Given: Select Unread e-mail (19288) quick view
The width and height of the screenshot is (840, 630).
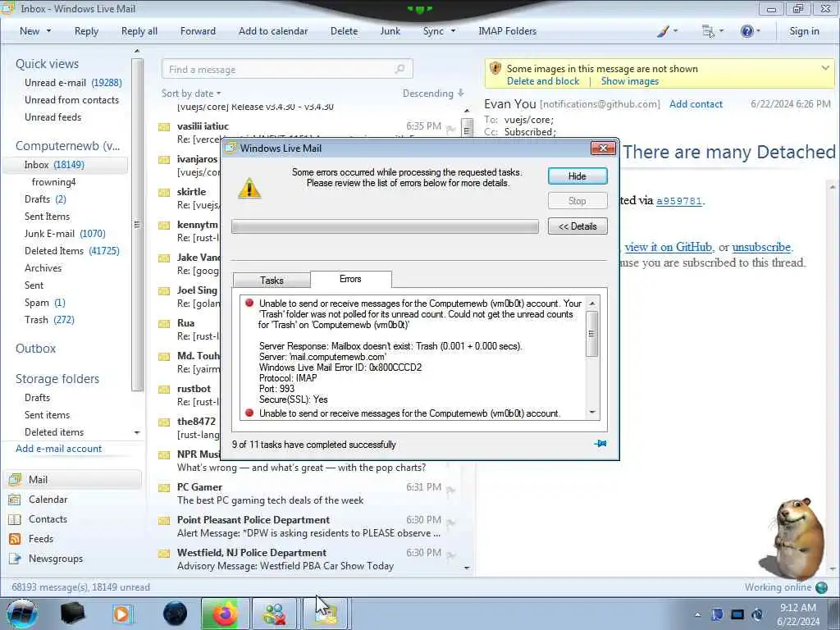Looking at the screenshot, I should (73, 83).
